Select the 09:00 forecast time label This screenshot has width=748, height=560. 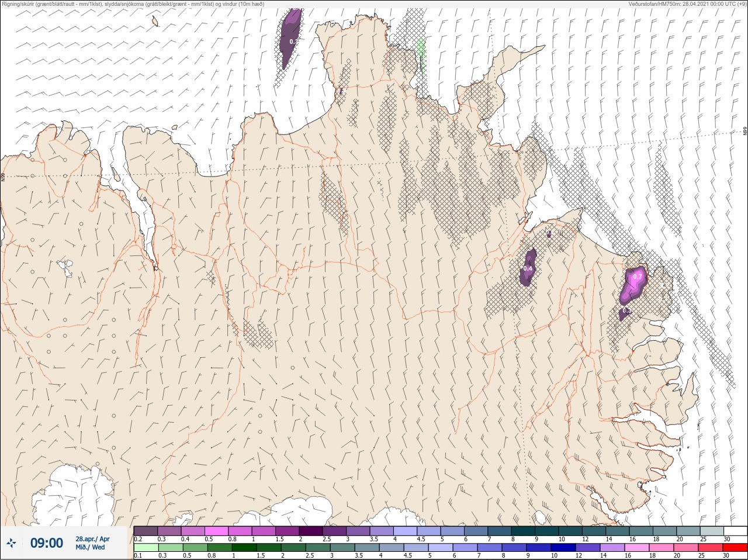47,543
